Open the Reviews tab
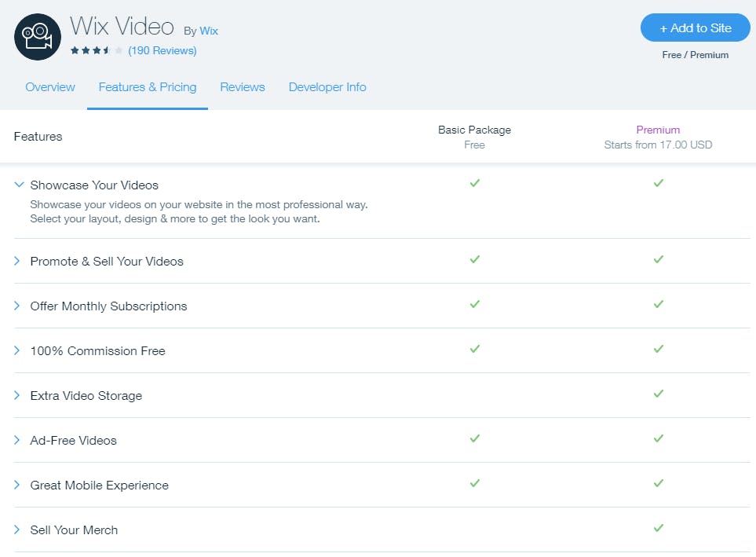Image resolution: width=756 pixels, height=557 pixels. pos(243,87)
